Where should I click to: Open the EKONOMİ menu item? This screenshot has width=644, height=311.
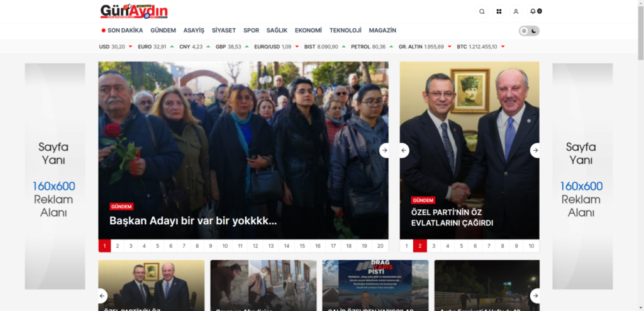pyautogui.click(x=308, y=30)
